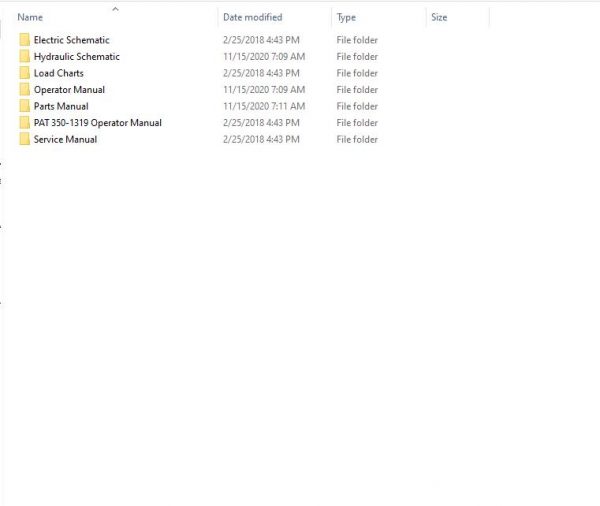Click the Operator Manual row's 7:09 AM date
Screen dimensions: 600x506
pyautogui.click(x=264, y=90)
